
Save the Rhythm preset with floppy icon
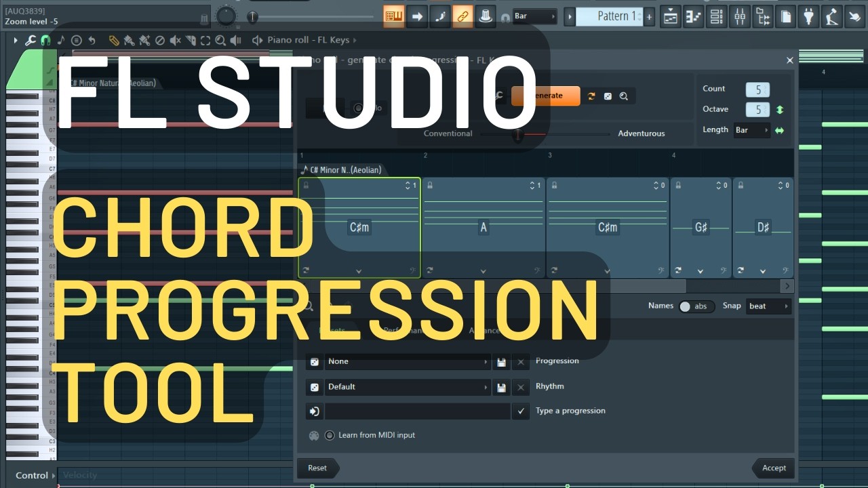tap(501, 387)
